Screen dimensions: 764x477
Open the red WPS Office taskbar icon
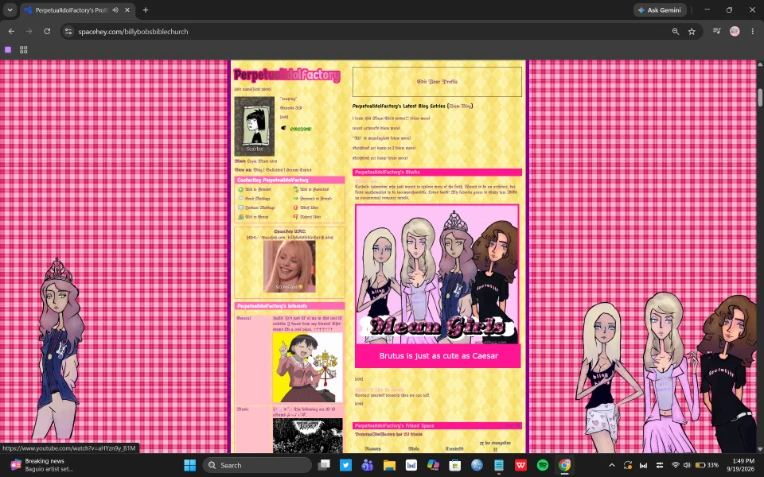click(520, 465)
